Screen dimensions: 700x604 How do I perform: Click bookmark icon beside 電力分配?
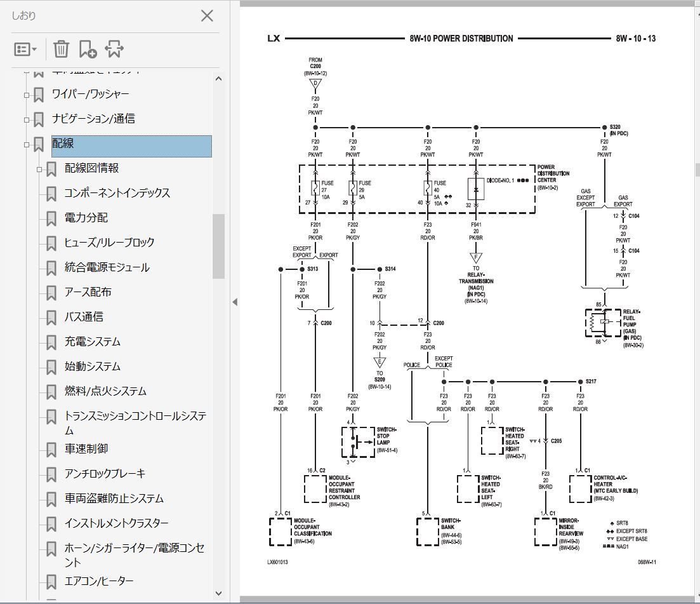pos(51,219)
